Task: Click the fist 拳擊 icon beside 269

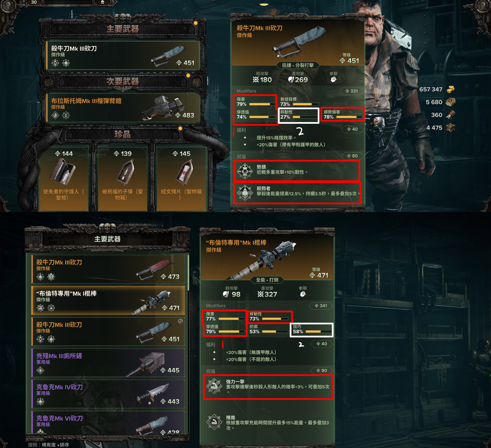Action: click(x=333, y=79)
